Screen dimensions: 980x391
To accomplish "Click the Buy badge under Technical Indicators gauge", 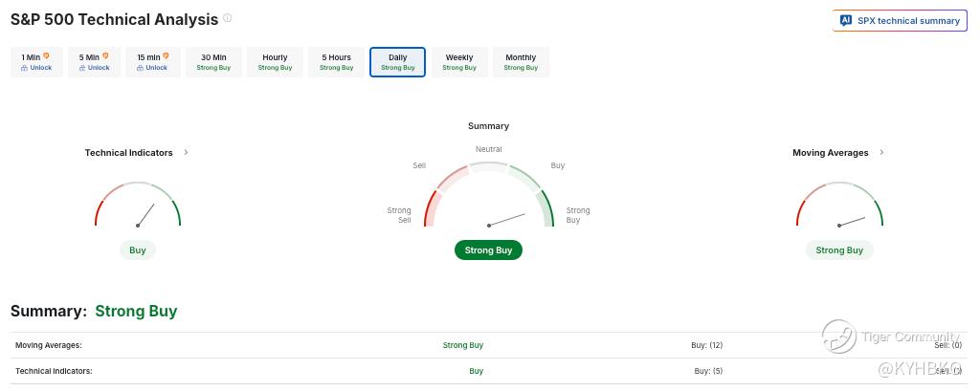I will pyautogui.click(x=138, y=250).
